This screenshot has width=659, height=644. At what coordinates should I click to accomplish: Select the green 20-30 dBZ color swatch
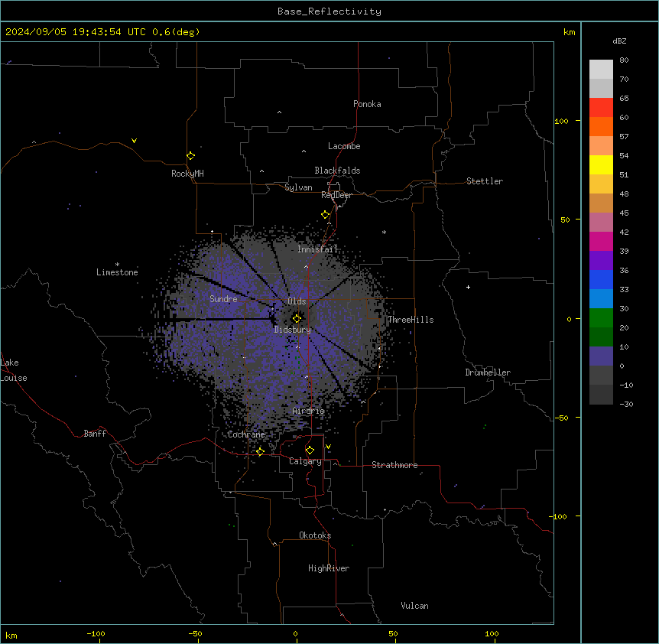601,318
